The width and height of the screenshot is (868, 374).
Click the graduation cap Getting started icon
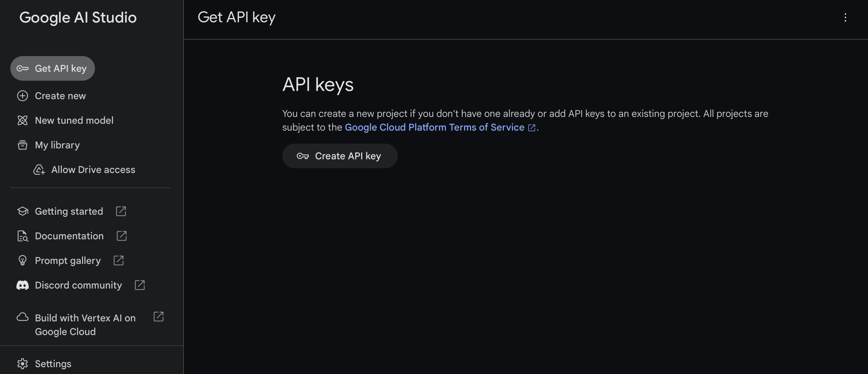[x=23, y=211]
